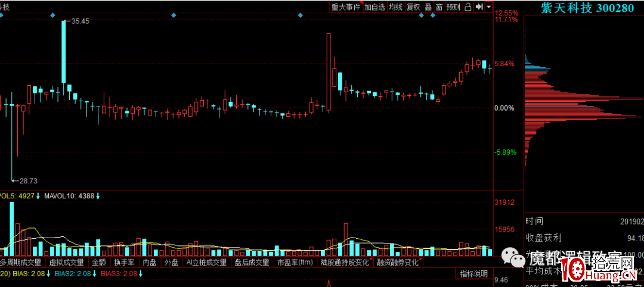Click the MAVOL10: 4388 label
Screen dimensions: 644x287
point(69,196)
